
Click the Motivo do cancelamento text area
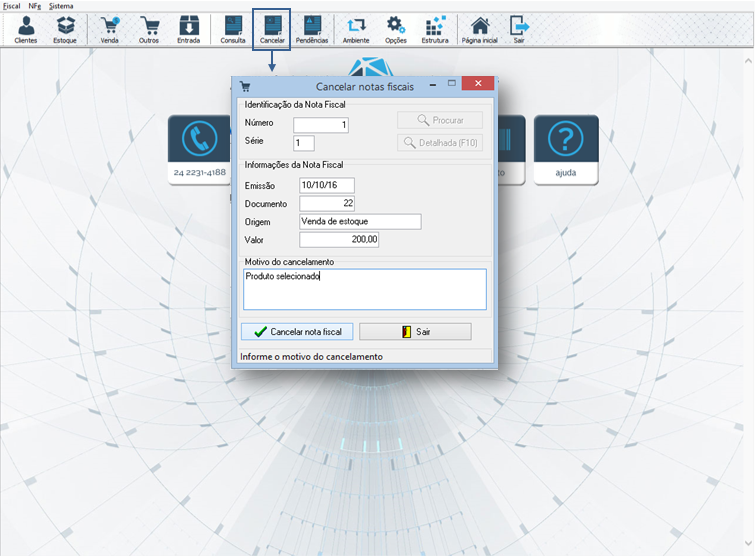coord(364,289)
